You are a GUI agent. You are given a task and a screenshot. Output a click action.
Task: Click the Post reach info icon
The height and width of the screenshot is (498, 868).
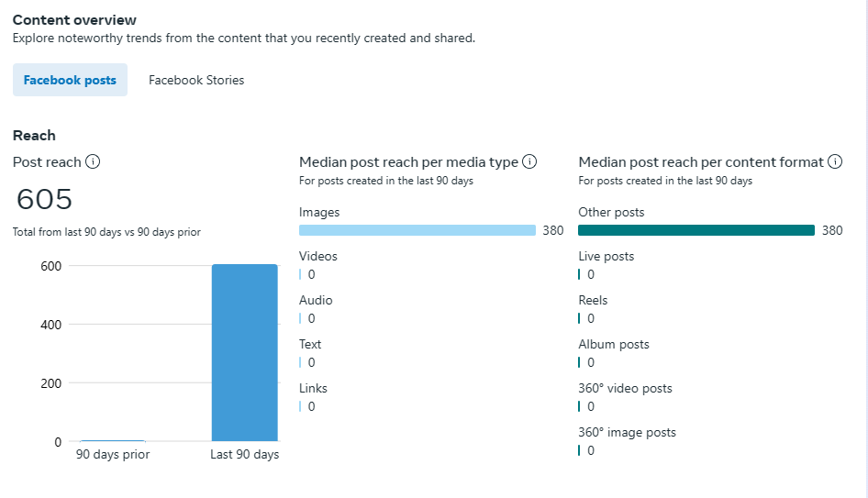[93, 162]
